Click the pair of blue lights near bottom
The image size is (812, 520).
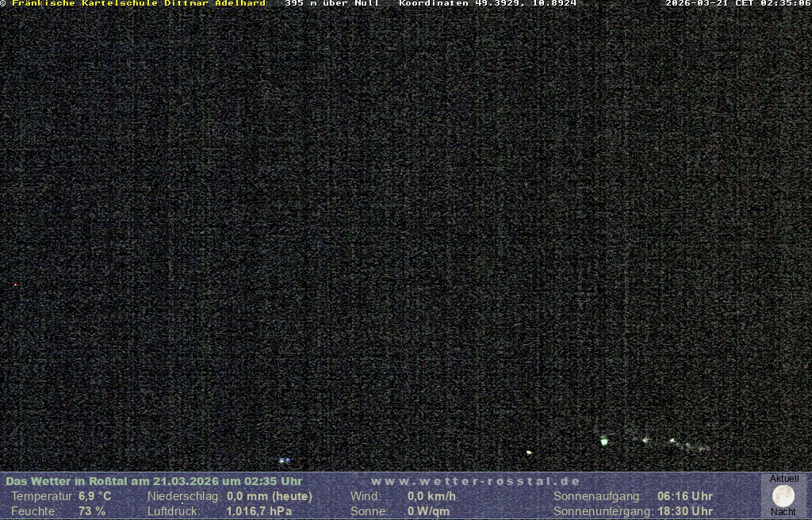click(284, 460)
